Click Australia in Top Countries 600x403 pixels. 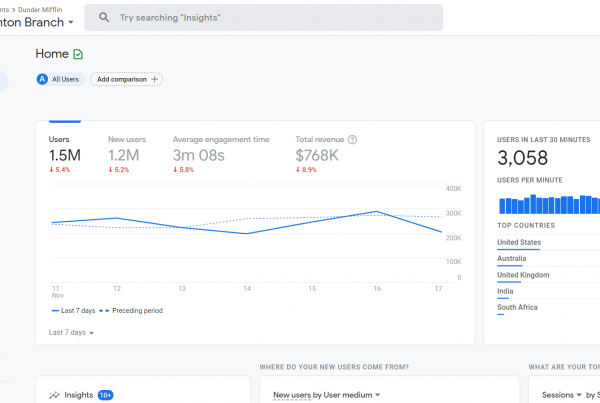[x=511, y=258]
